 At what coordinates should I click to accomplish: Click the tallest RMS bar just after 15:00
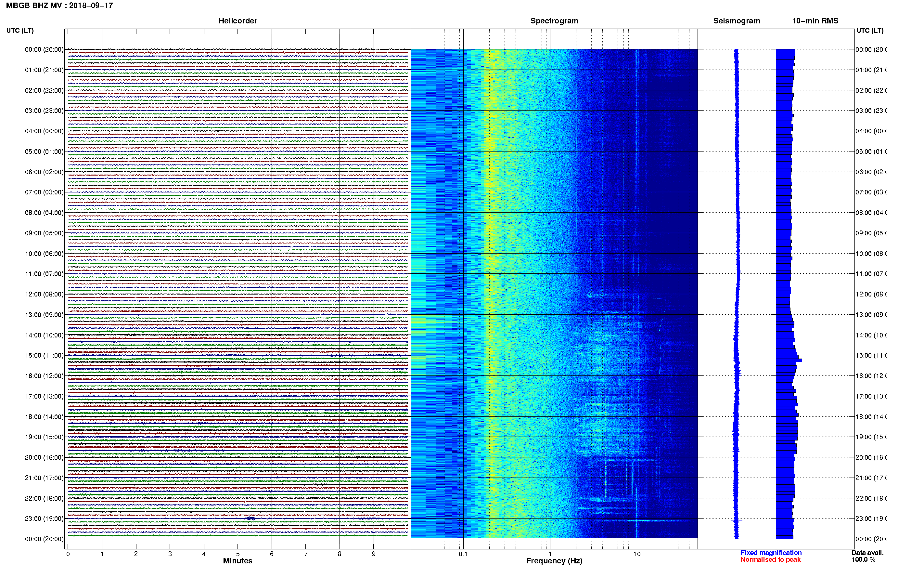789,361
